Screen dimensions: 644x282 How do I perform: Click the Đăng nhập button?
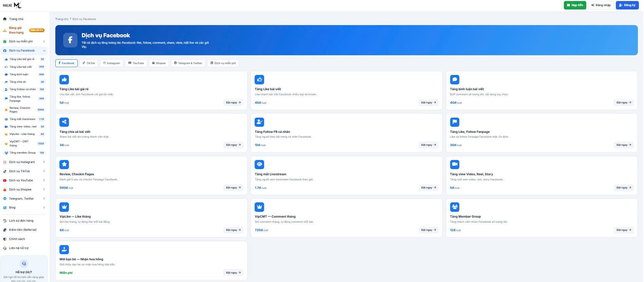coord(601,5)
